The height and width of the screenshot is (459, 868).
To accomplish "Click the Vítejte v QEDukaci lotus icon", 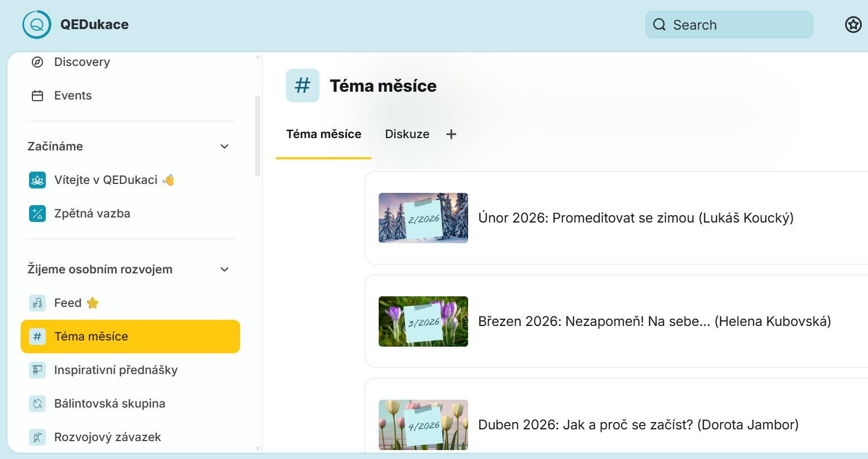I will 37,180.
